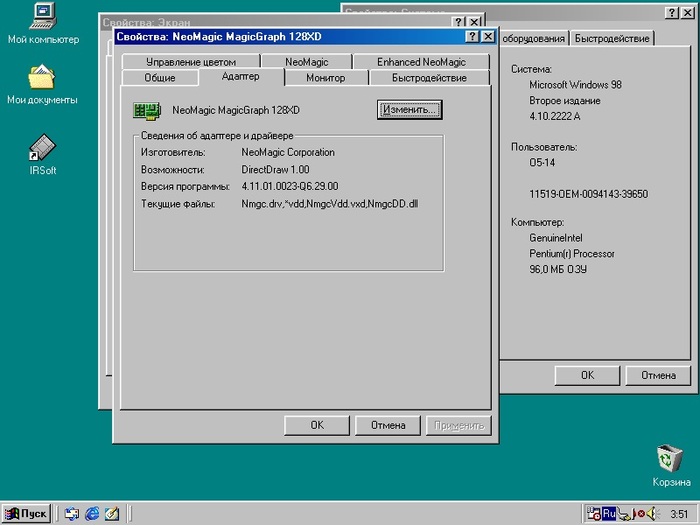Click the volume speaker tray icon

coord(652,513)
